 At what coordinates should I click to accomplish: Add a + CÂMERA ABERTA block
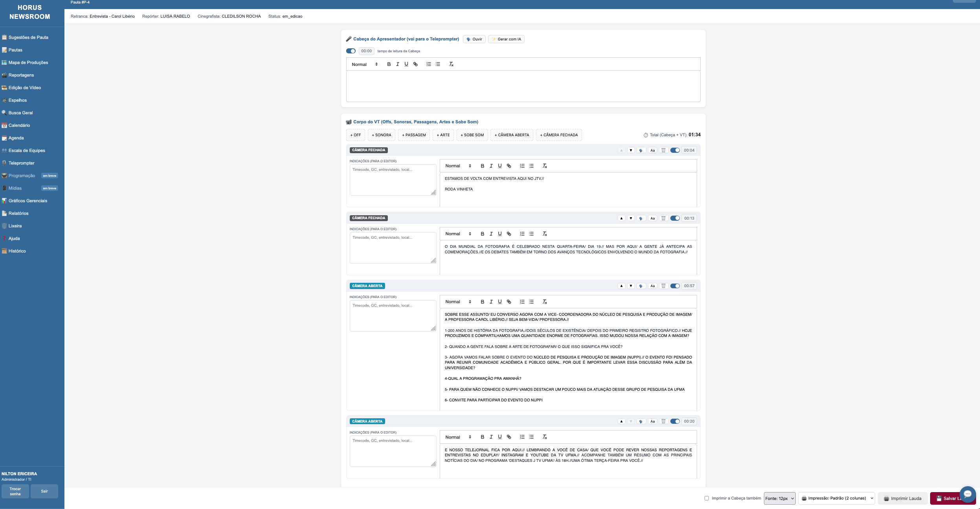pos(512,135)
